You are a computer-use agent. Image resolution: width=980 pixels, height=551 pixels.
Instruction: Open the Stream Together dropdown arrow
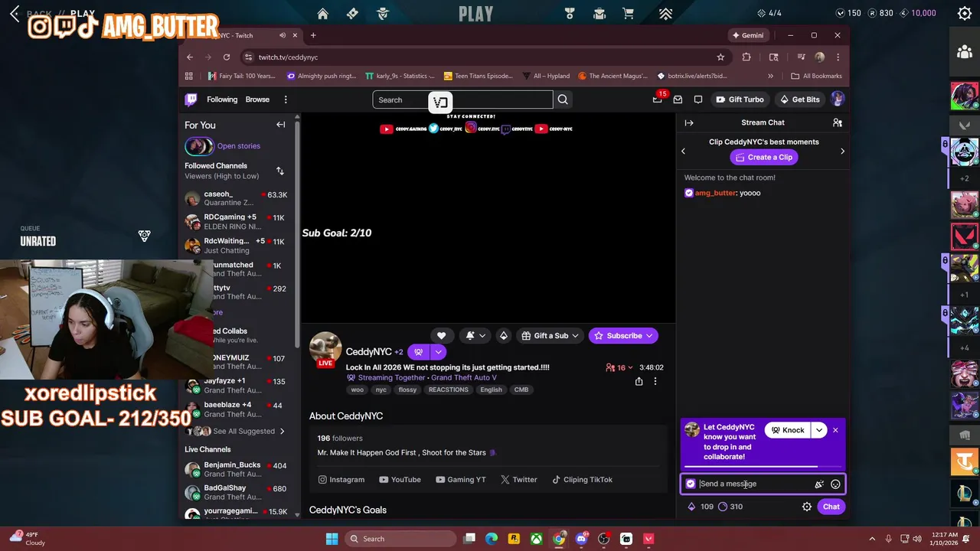pos(438,352)
